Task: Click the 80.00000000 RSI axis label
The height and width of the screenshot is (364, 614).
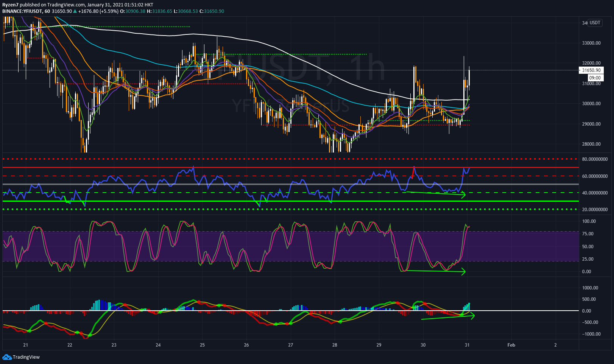Action: pyautogui.click(x=595, y=160)
